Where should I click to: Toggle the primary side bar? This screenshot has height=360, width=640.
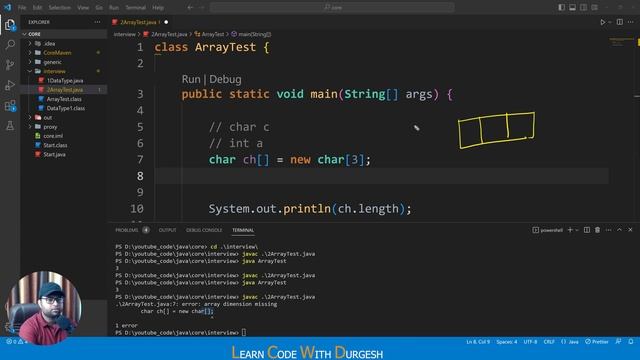pos(562,7)
